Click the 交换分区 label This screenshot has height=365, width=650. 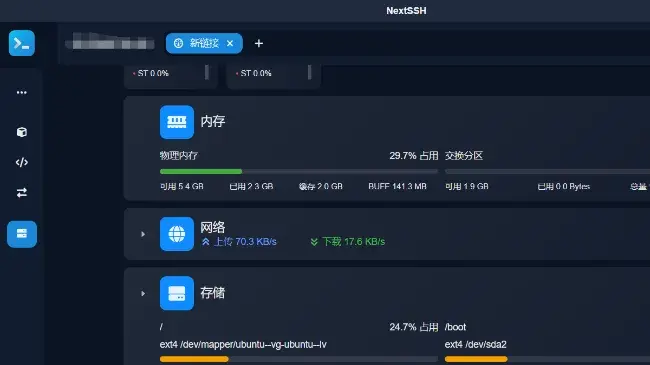pos(464,156)
